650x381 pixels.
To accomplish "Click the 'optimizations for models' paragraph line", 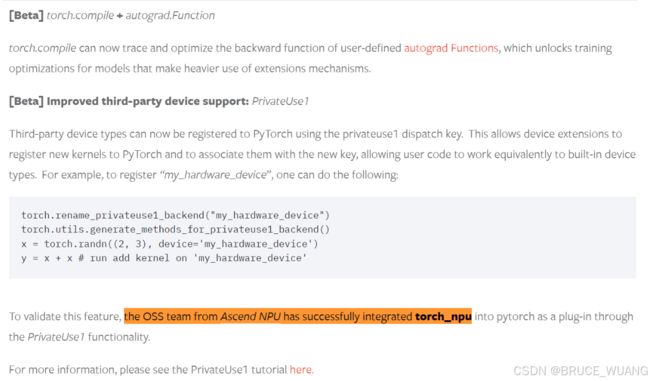I will [x=190, y=68].
